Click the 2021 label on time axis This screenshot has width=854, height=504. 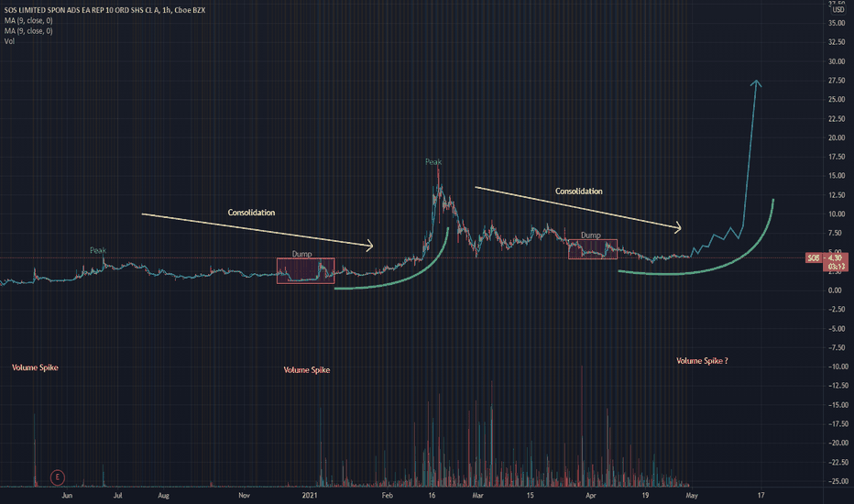click(310, 495)
